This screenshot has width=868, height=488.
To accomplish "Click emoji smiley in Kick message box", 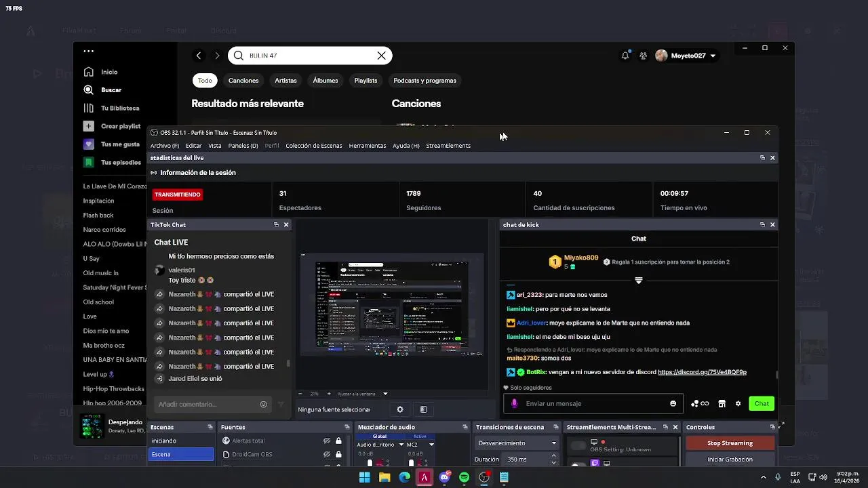I will [673, 403].
